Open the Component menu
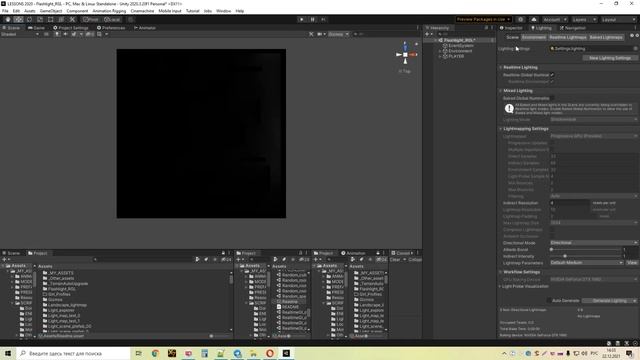 point(77,11)
